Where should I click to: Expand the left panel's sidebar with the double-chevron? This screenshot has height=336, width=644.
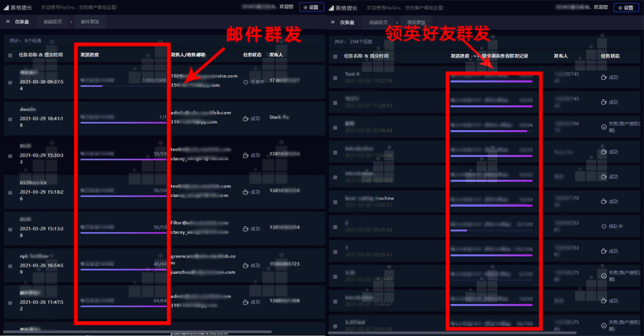(8, 22)
